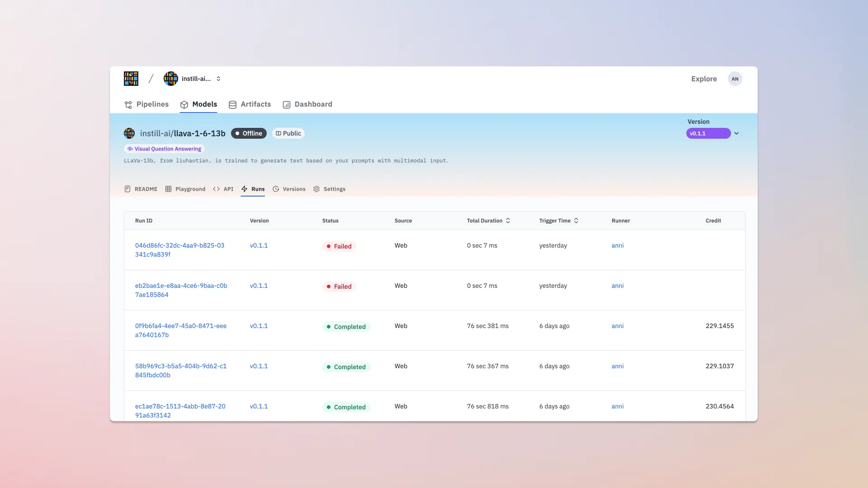Click the Pipelines icon in nav
This screenshot has height=488, width=868.
coord(128,104)
